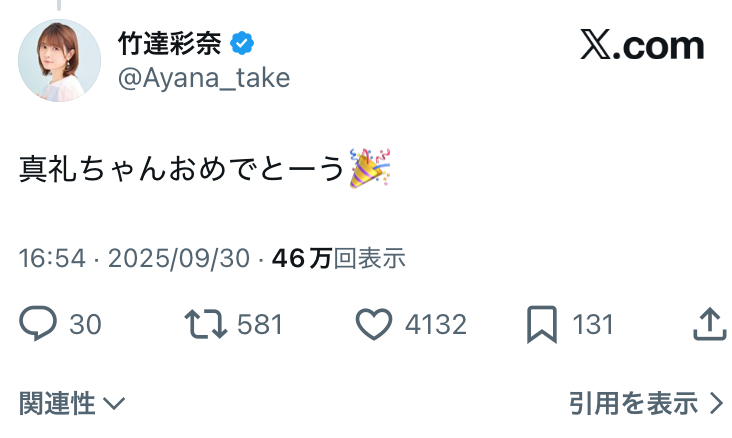Image resolution: width=732 pixels, height=438 pixels.
Task: Click the 4132 likes count
Action: 435,324
